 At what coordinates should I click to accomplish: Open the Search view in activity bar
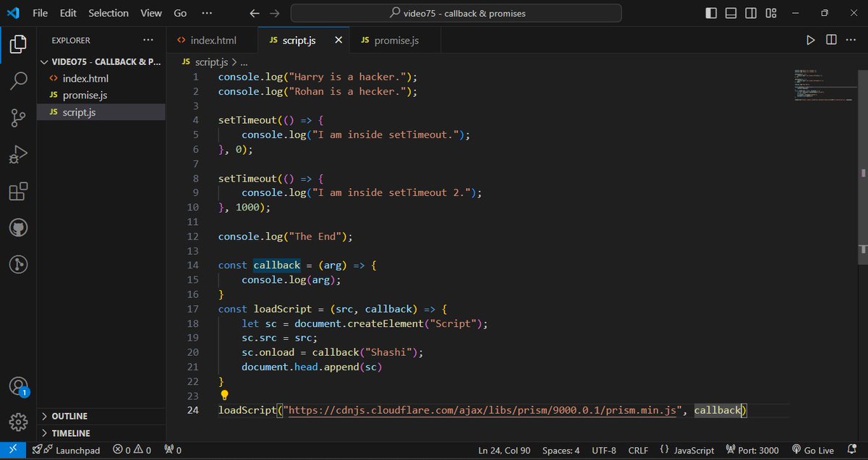[x=18, y=80]
